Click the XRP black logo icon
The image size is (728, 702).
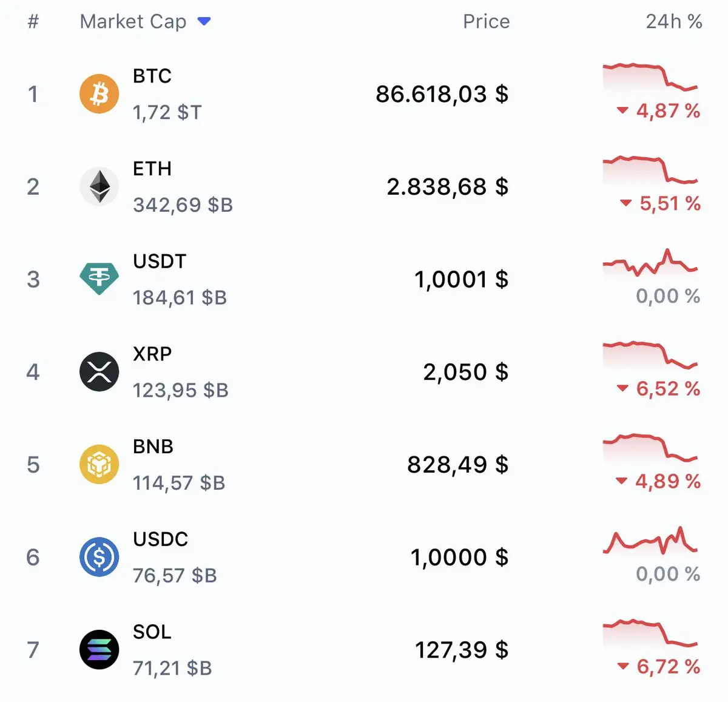[x=99, y=371]
